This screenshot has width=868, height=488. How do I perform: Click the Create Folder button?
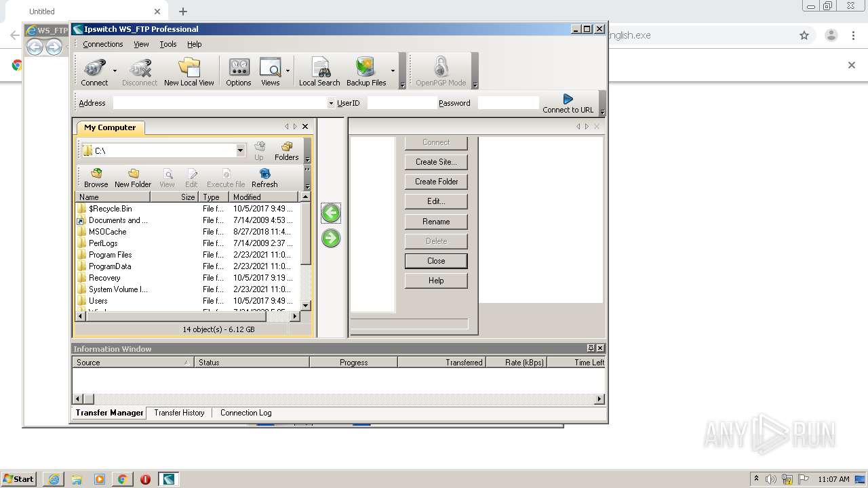pyautogui.click(x=436, y=182)
